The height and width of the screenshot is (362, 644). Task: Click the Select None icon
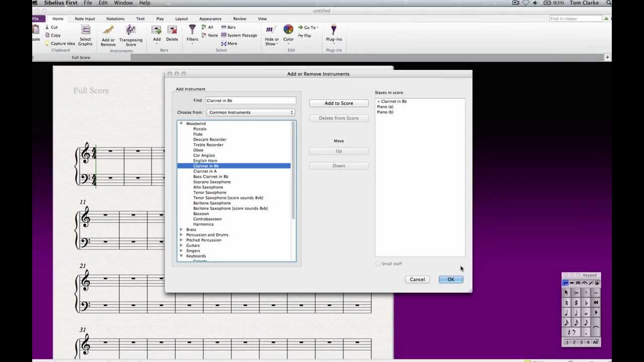[x=204, y=35]
